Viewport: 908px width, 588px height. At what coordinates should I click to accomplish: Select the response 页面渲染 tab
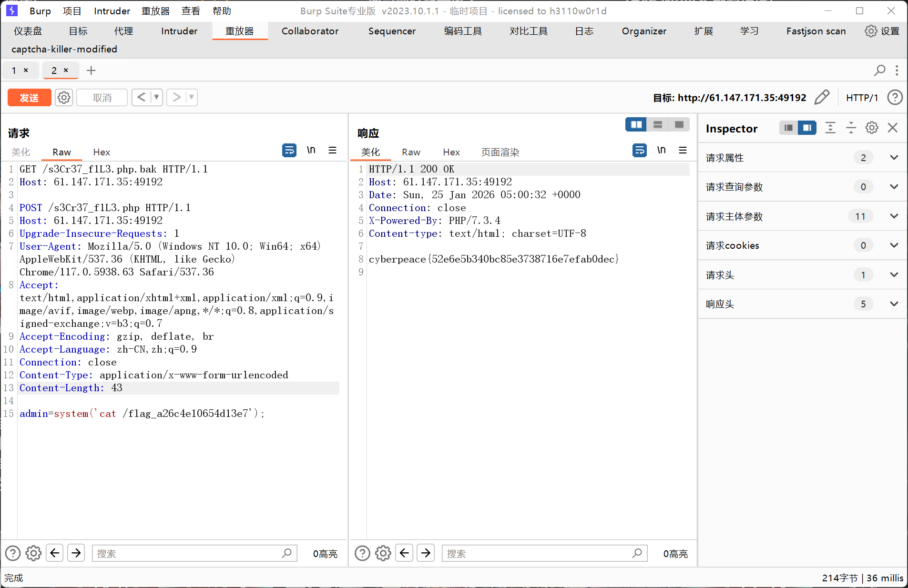point(500,152)
